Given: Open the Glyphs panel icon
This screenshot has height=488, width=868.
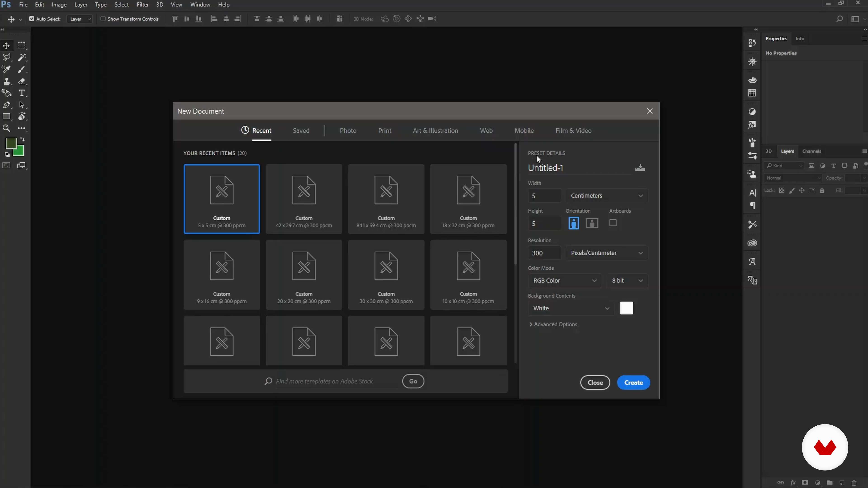Looking at the screenshot, I should tap(752, 262).
